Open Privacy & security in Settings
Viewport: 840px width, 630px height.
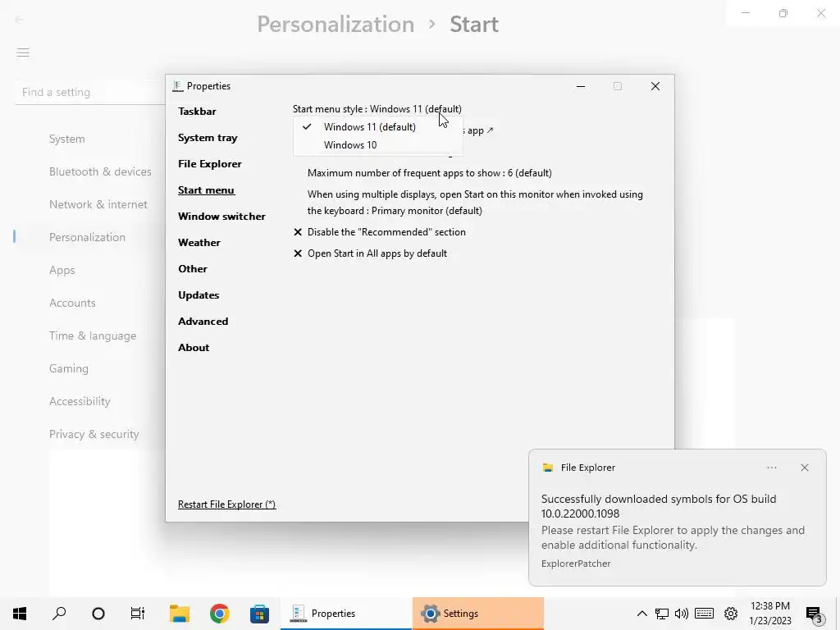coord(94,435)
